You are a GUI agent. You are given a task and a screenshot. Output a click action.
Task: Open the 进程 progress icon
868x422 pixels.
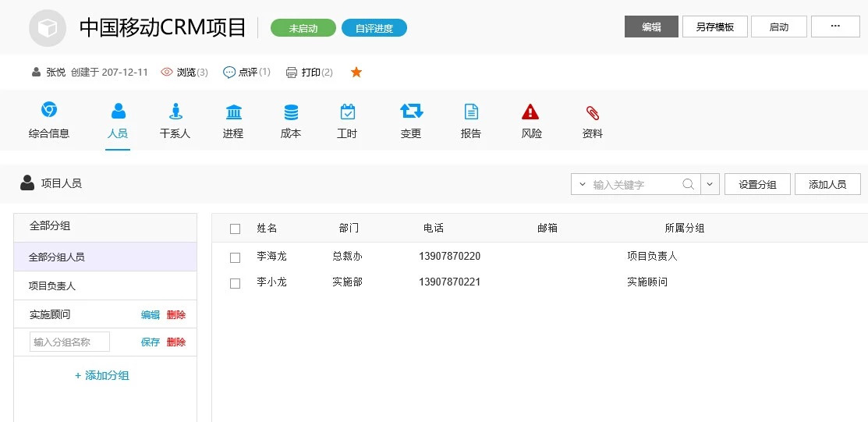pyautogui.click(x=233, y=111)
